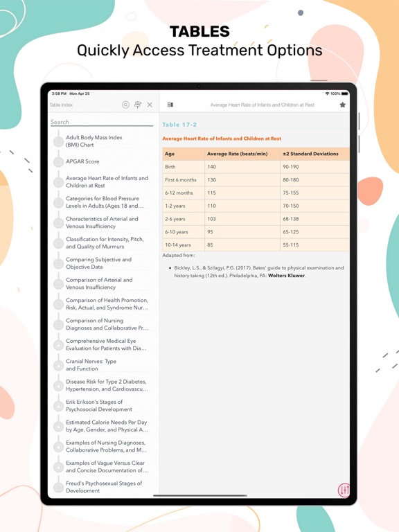The width and height of the screenshot is (399, 532).
Task: Select the Table 17-2 heading
Action: click(179, 125)
